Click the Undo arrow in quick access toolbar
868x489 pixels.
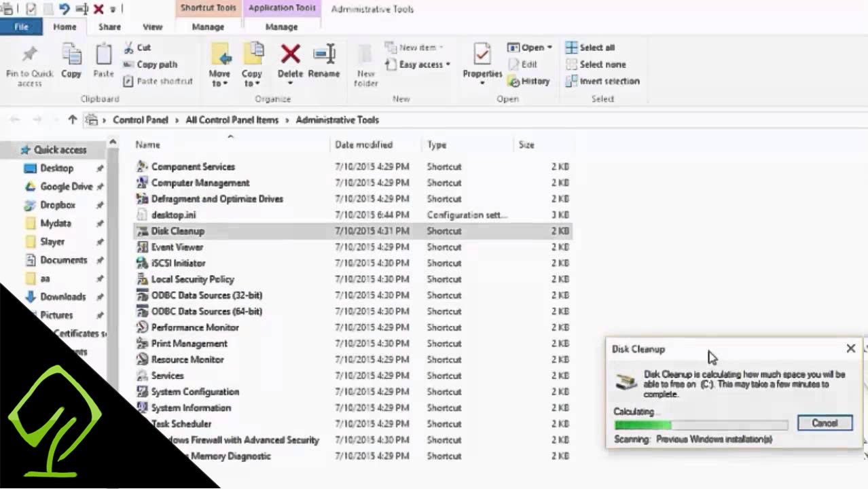pos(64,9)
